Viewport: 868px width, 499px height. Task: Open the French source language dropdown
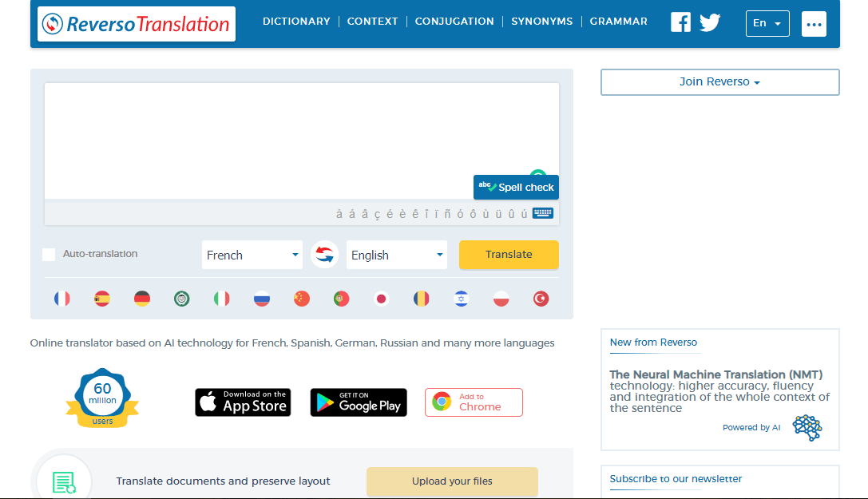click(x=252, y=255)
